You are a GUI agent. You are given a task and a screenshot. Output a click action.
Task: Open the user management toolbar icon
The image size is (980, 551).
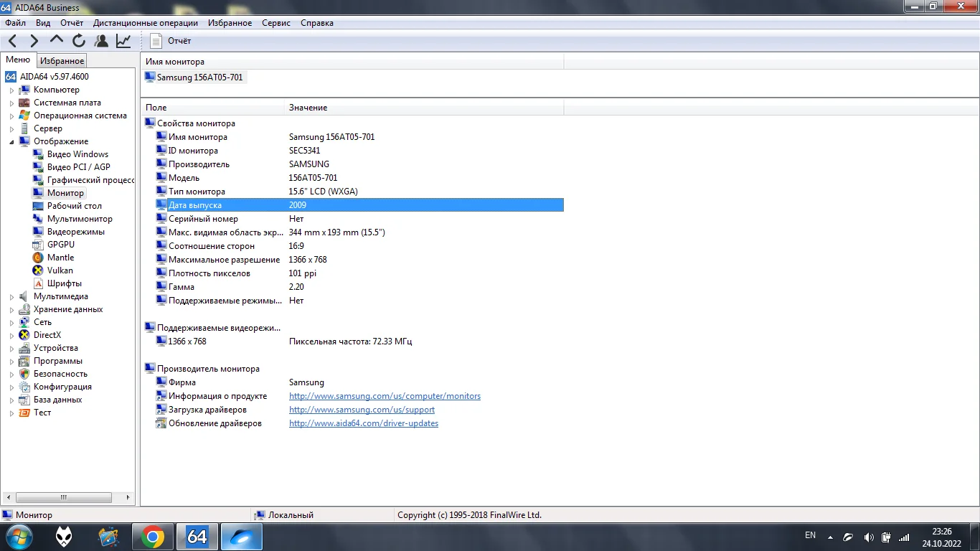coord(101,41)
